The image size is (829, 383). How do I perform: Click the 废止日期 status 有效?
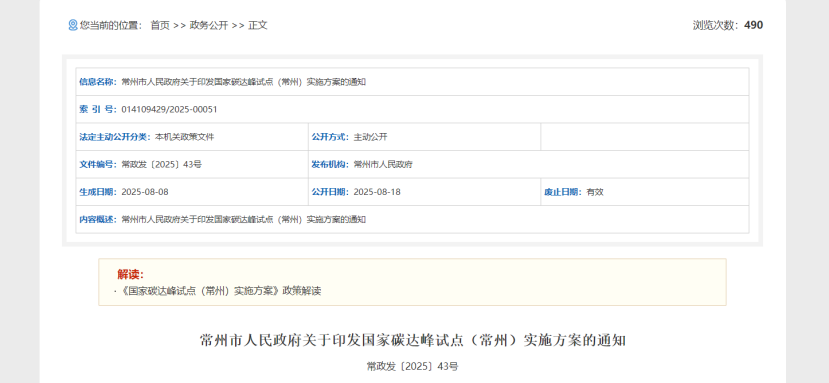pos(595,192)
